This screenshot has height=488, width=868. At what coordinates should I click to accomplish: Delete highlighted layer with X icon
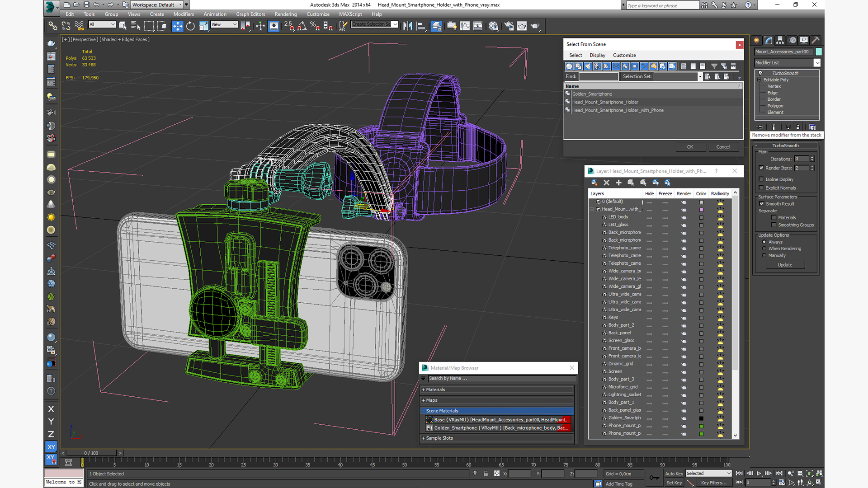pyautogui.click(x=606, y=183)
